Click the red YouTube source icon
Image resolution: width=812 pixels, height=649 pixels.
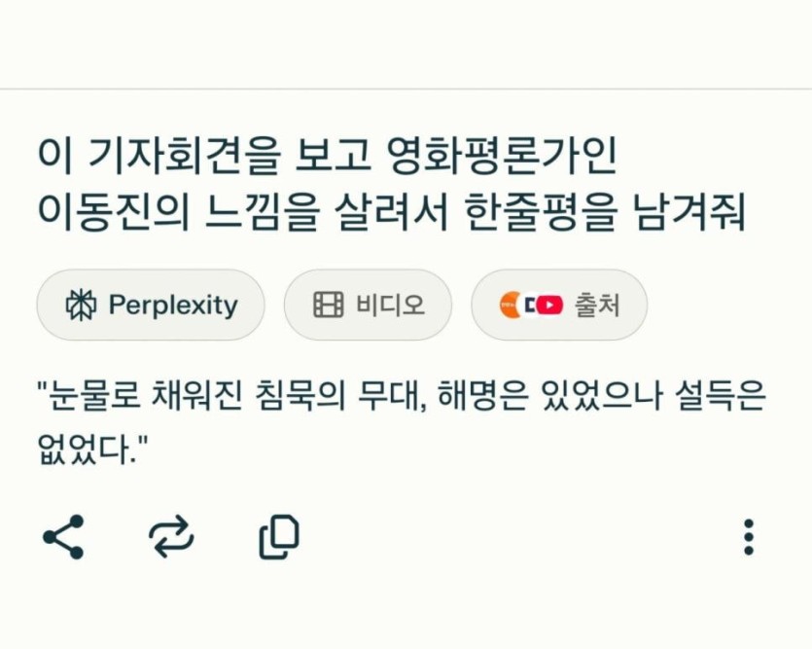click(x=550, y=306)
